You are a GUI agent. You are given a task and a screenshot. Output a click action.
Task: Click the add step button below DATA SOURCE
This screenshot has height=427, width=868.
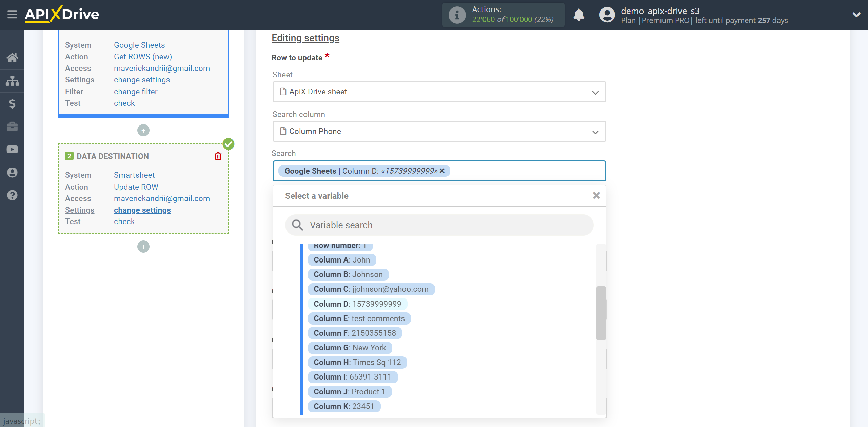pyautogui.click(x=143, y=130)
